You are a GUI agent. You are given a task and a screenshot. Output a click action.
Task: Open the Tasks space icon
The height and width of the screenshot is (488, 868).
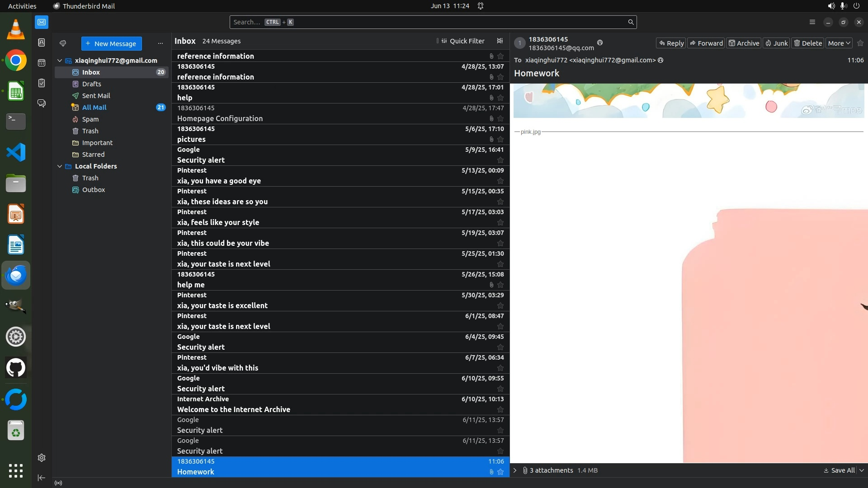[42, 83]
